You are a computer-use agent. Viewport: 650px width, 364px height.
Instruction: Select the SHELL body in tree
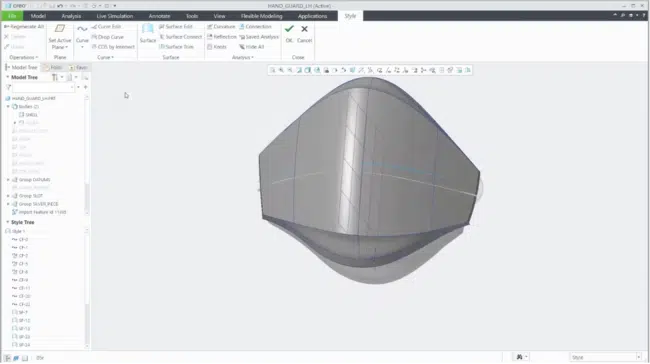28,115
